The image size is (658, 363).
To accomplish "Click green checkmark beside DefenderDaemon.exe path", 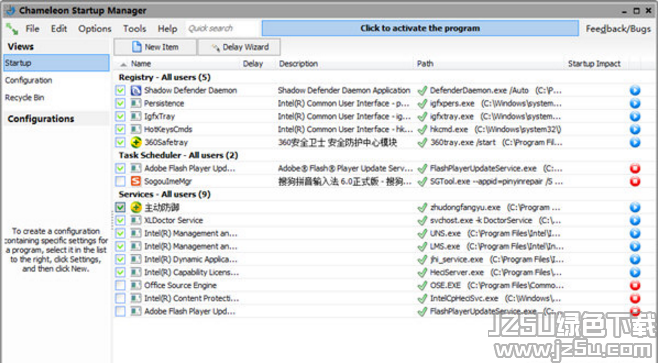I will pyautogui.click(x=422, y=90).
